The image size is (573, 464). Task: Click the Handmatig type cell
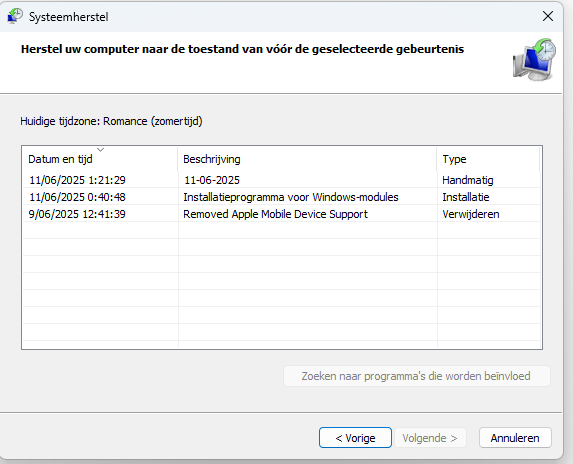(468, 180)
